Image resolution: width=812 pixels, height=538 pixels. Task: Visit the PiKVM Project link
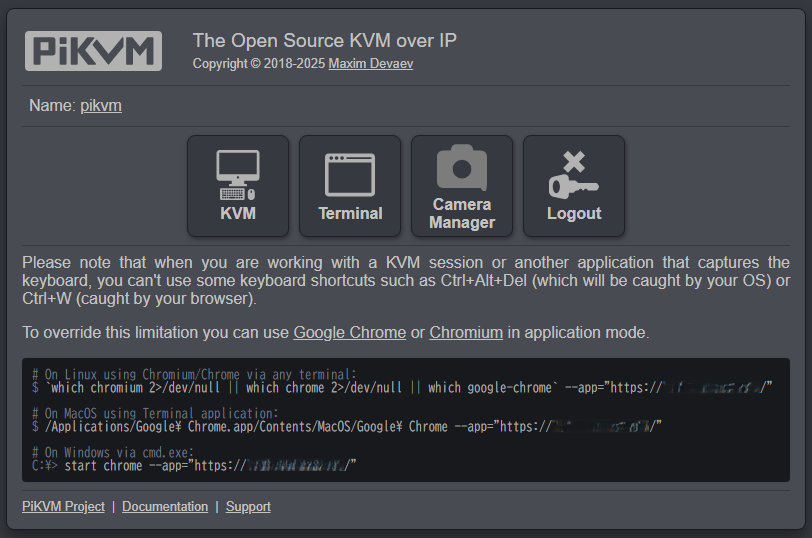pyautogui.click(x=63, y=506)
